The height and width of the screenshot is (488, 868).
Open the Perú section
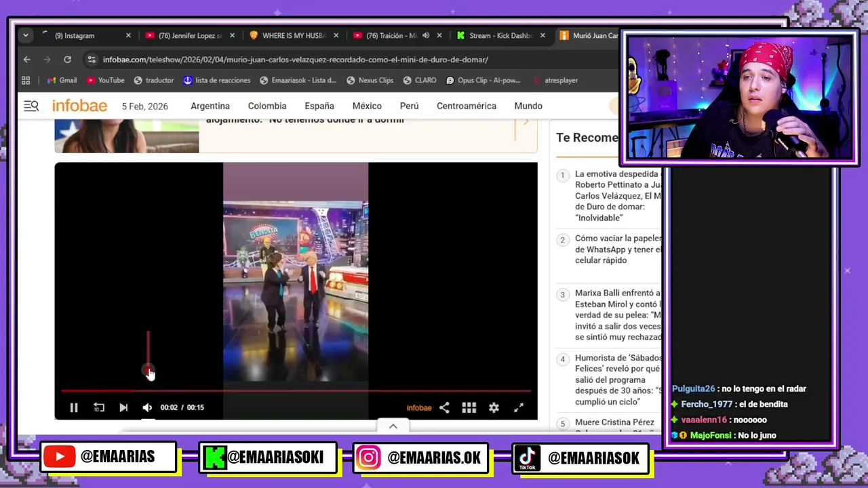(409, 106)
